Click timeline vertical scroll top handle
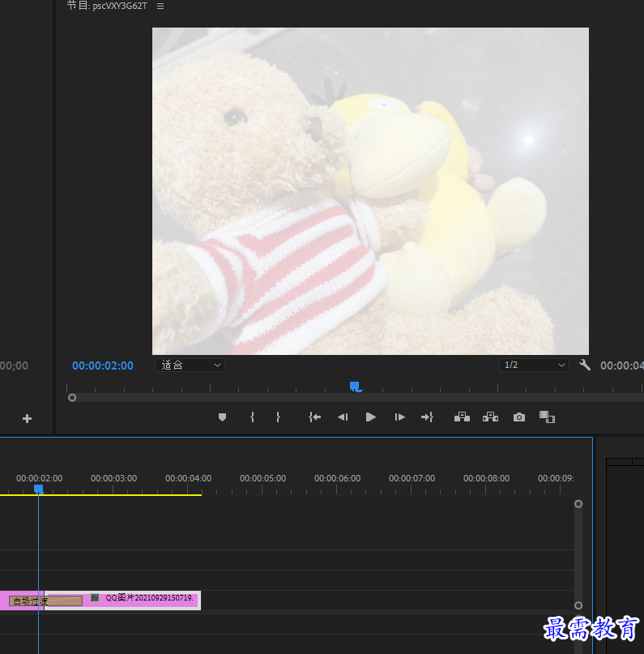This screenshot has width=644, height=654. click(x=578, y=504)
